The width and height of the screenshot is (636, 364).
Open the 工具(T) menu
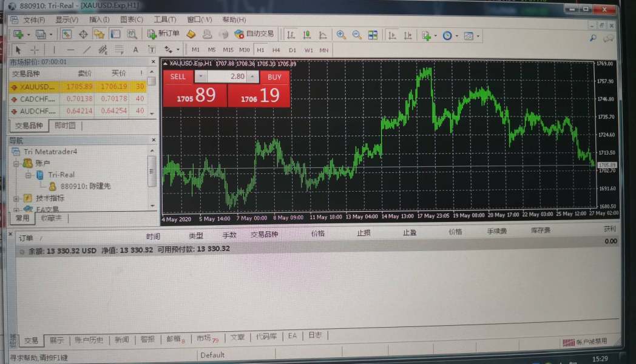[164, 19]
